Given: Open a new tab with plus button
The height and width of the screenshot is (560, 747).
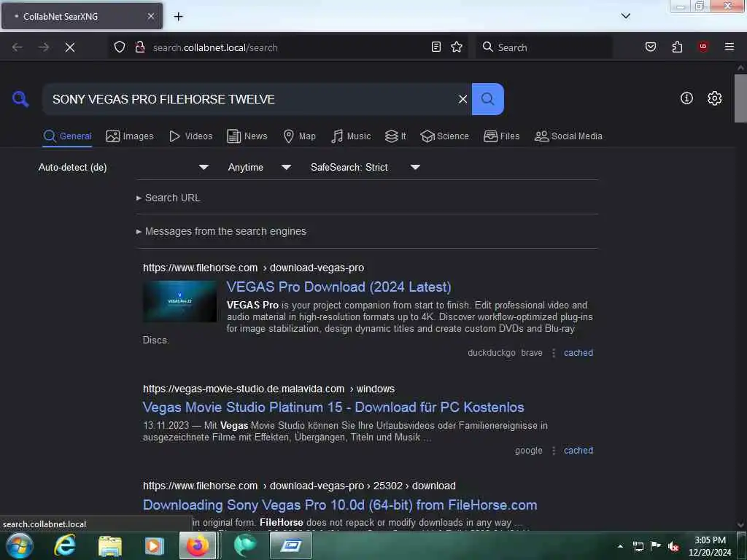Looking at the screenshot, I should click(178, 17).
